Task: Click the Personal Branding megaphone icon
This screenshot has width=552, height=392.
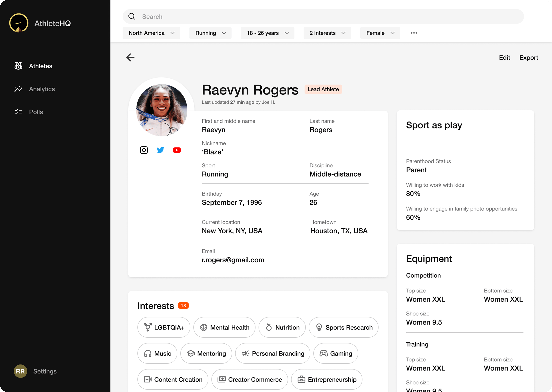Action: point(246,353)
